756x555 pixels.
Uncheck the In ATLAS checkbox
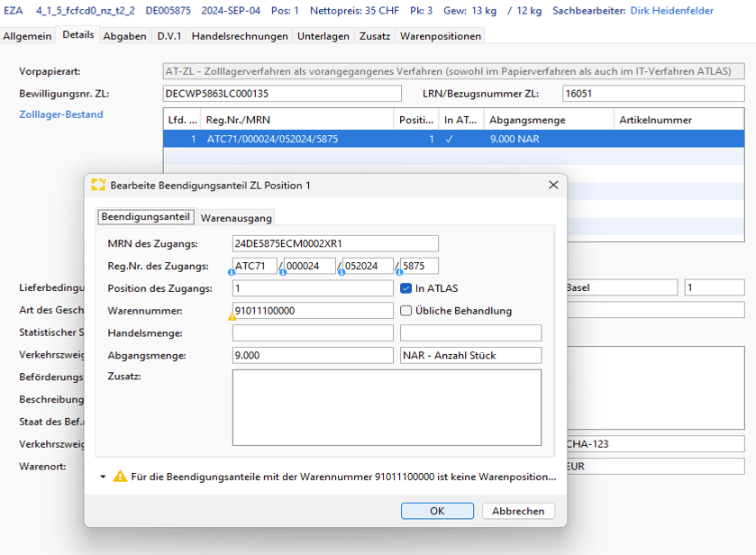[406, 288]
